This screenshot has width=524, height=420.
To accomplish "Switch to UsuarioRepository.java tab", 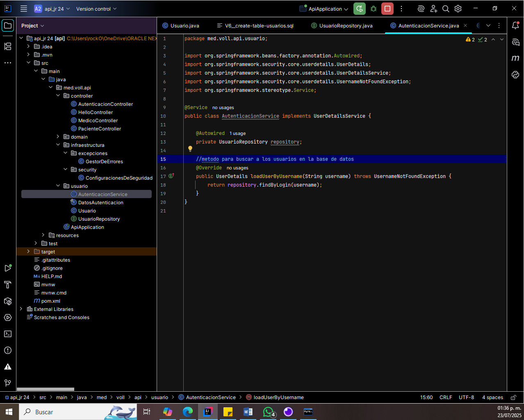I will (342, 25).
